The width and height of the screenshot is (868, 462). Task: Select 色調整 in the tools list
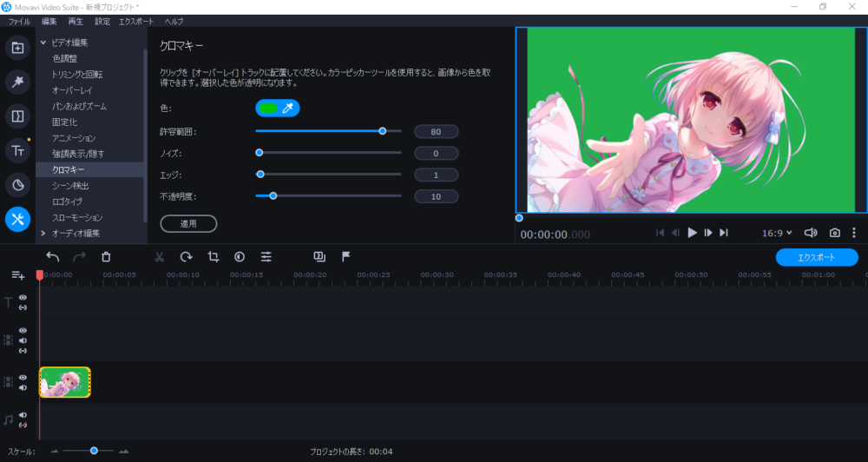click(x=65, y=59)
